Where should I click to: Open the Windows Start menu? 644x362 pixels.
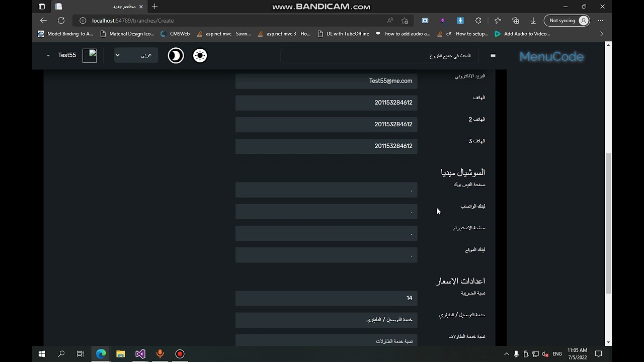tap(42, 354)
